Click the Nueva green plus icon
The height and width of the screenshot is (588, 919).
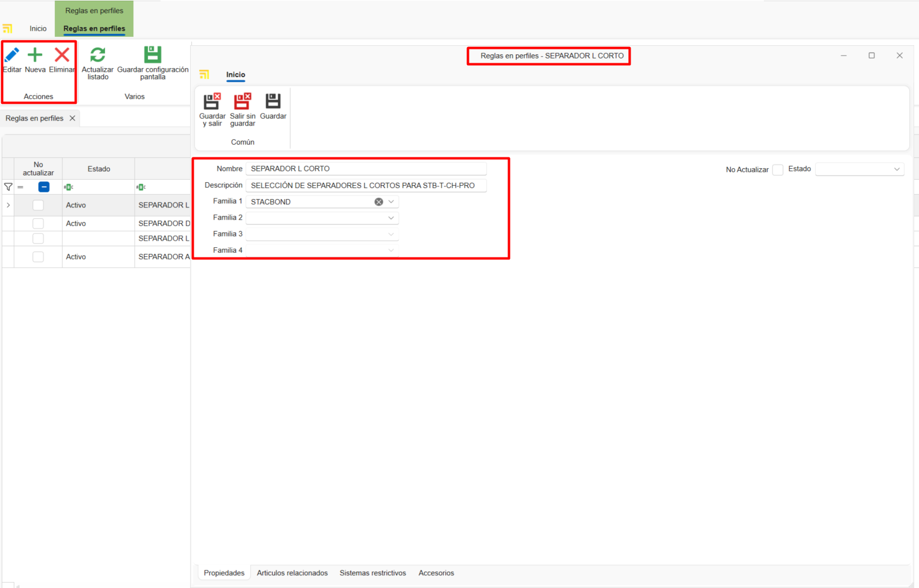click(35, 55)
